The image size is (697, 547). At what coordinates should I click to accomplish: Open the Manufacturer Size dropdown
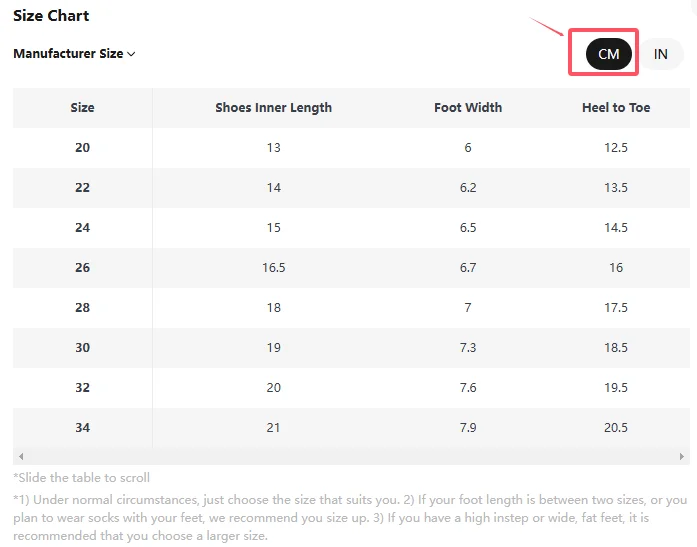[x=74, y=54]
